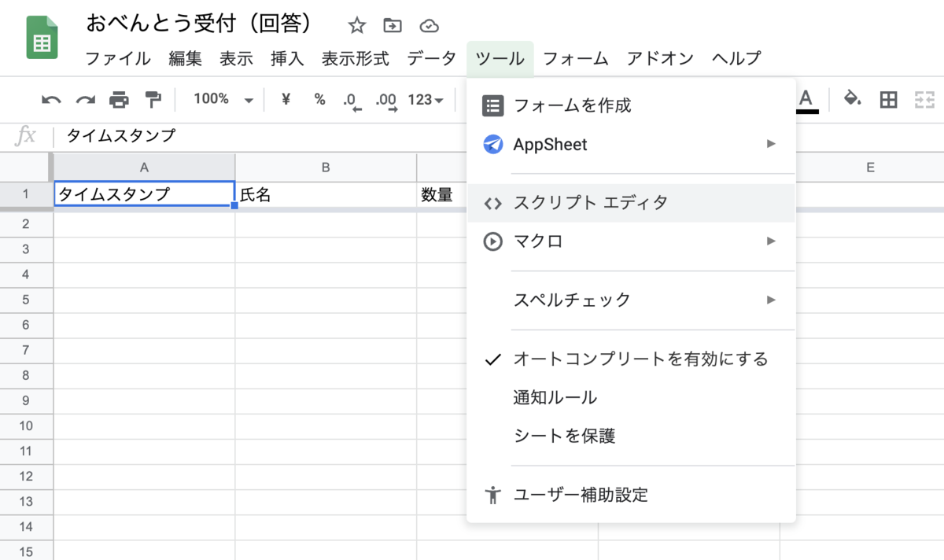Choose フォームを作成 menu entry
The height and width of the screenshot is (560, 944).
631,105
